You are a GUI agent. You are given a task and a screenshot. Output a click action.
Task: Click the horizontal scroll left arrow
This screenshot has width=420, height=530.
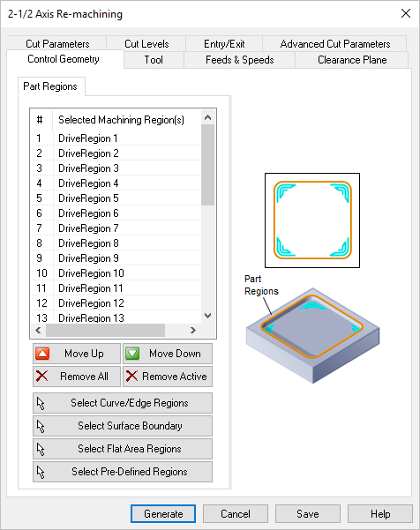pyautogui.click(x=38, y=330)
